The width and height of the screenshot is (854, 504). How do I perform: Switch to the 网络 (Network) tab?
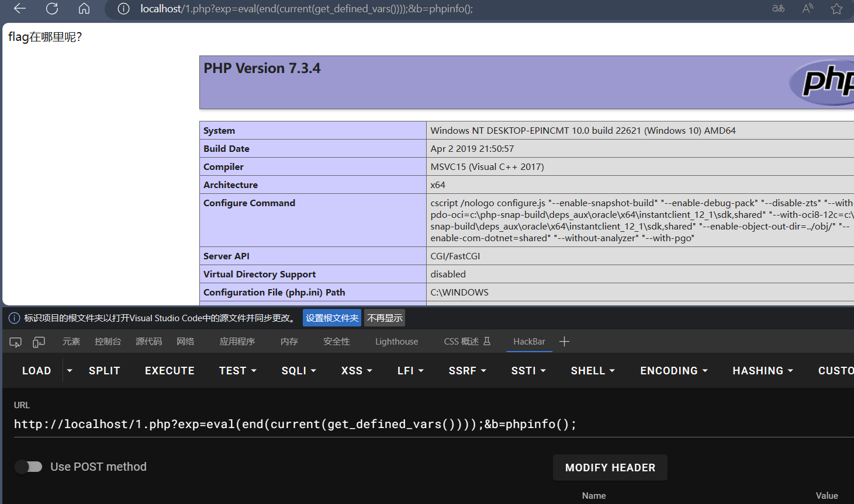click(185, 342)
